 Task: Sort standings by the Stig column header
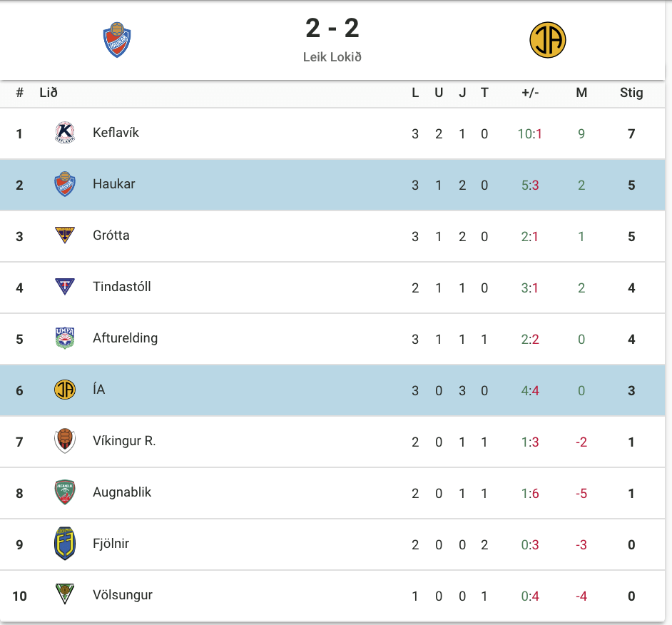click(631, 93)
